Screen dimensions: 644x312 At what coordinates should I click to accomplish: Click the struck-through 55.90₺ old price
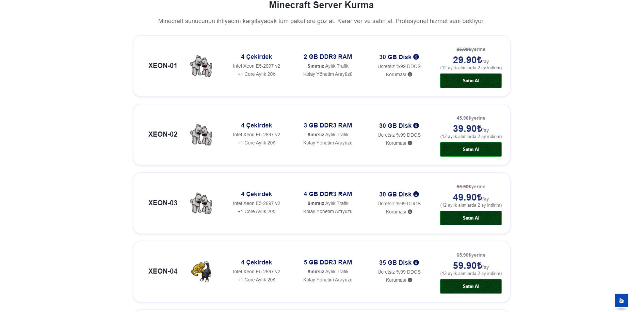pos(464,187)
